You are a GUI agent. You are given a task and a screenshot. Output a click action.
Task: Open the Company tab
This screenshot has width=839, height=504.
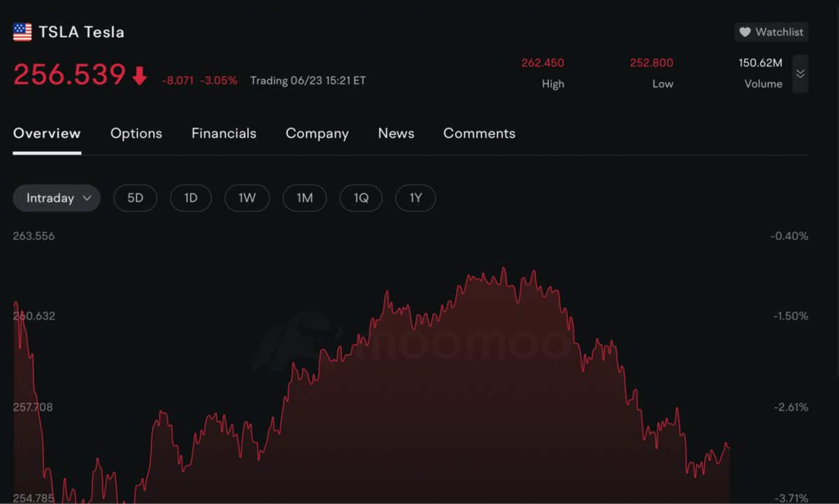[317, 134]
